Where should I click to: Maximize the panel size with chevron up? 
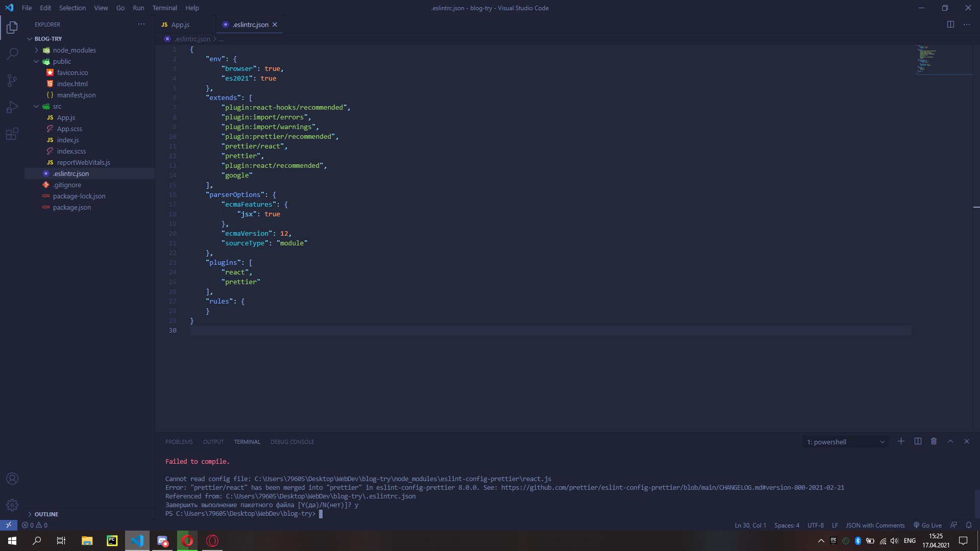[950, 441]
